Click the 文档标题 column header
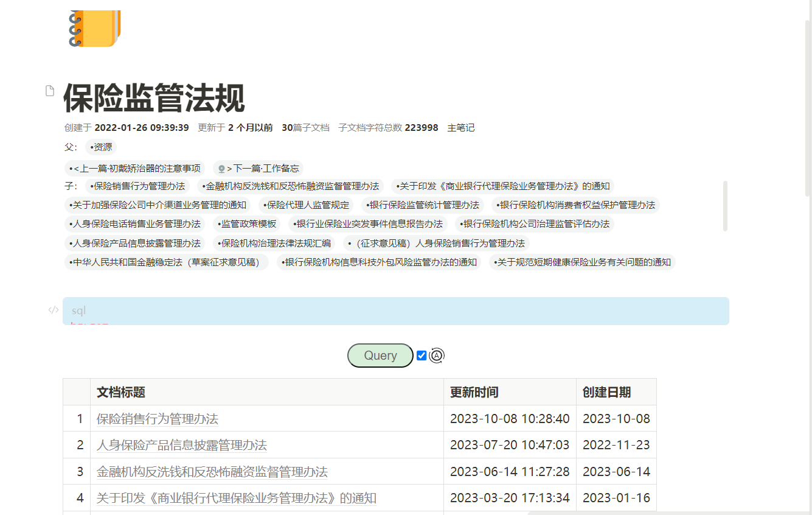This screenshot has height=515, width=812. (121, 392)
